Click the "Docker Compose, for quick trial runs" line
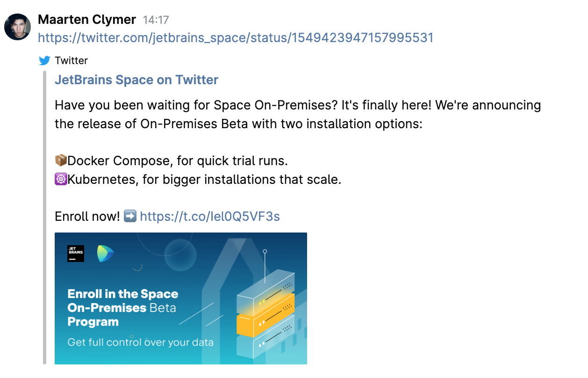 [178, 161]
